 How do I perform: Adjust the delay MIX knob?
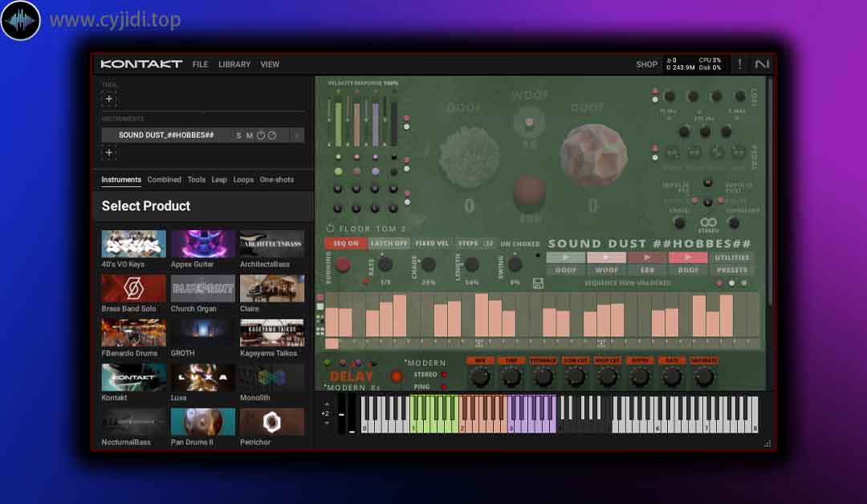coord(479,377)
